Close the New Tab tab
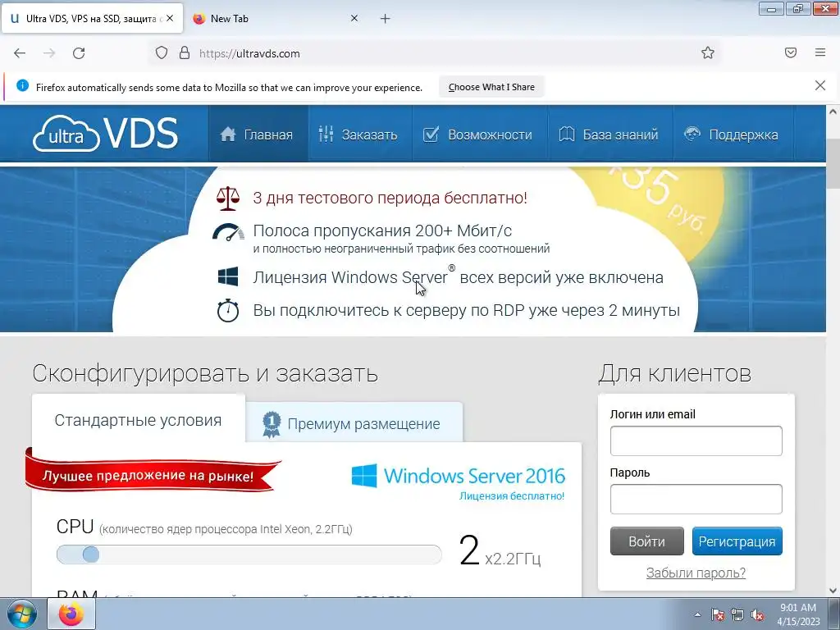 [x=354, y=18]
